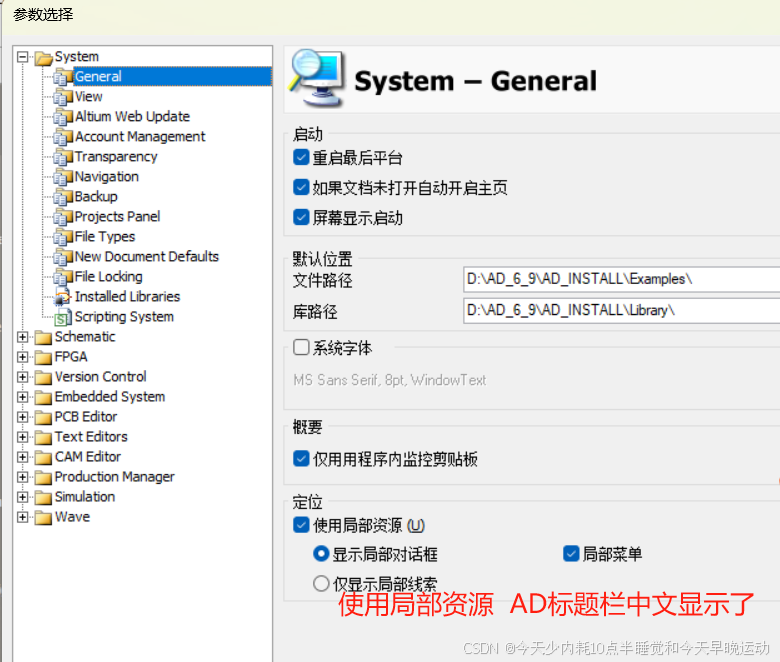Click the Account Management page icon
Viewport: 780px width, 662px height.
pos(63,137)
